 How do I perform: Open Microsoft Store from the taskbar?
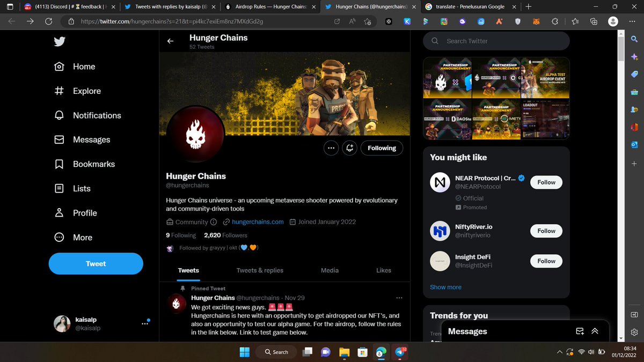point(363,352)
